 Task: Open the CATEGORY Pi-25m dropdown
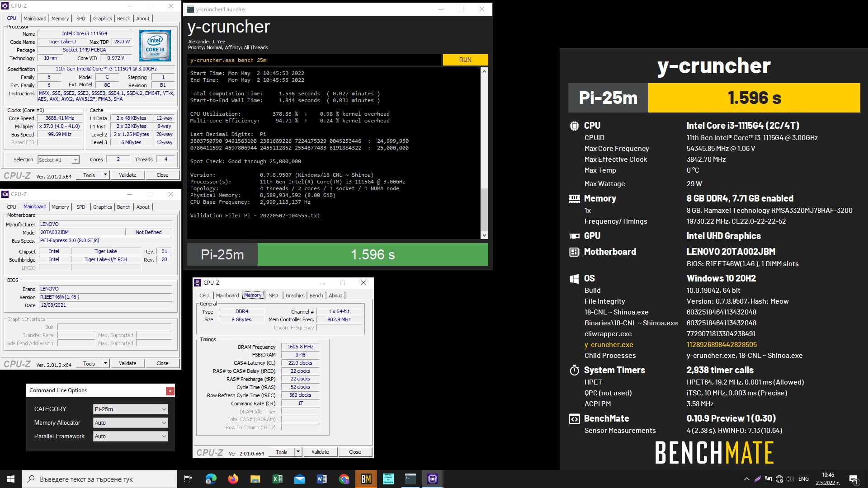131,409
